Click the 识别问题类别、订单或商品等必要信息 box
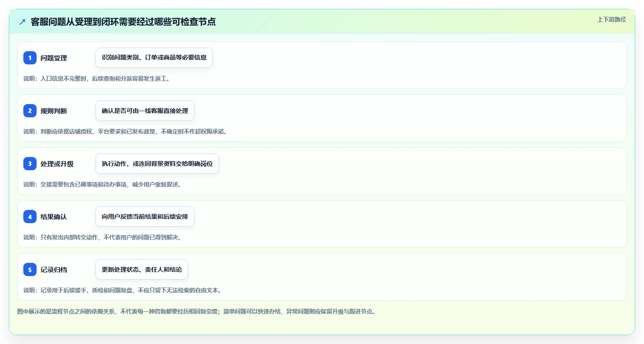Viewport: 644px width, 344px height. tap(154, 58)
